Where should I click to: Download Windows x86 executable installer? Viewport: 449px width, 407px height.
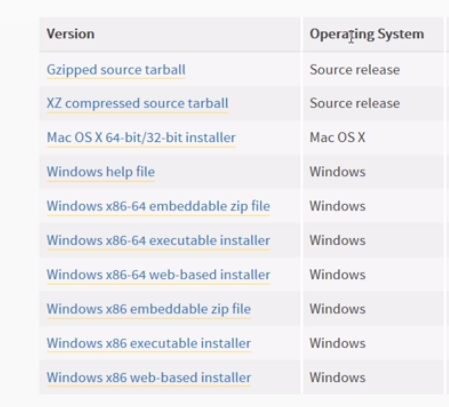tap(149, 343)
